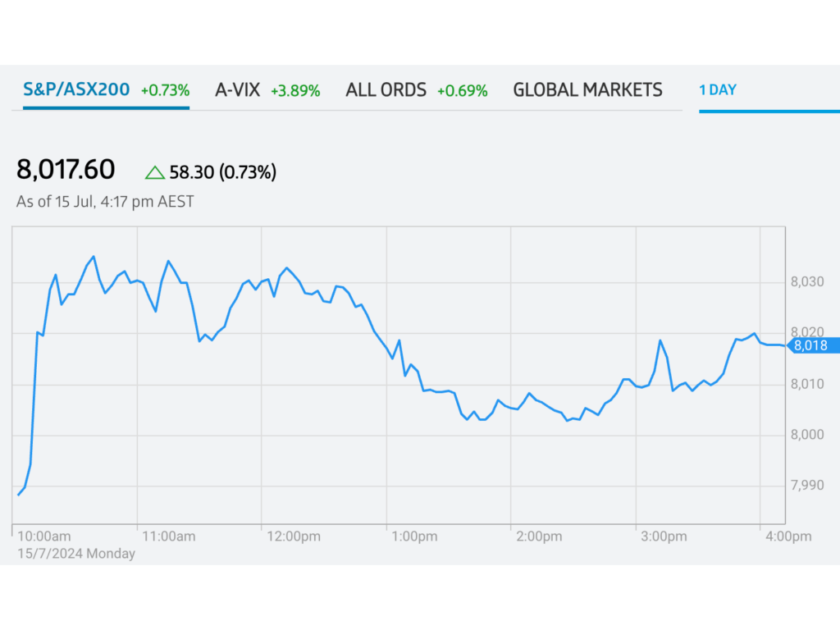Click the date '15/7/2024 Monday'
This screenshot has height=630, width=840.
pyautogui.click(x=76, y=554)
